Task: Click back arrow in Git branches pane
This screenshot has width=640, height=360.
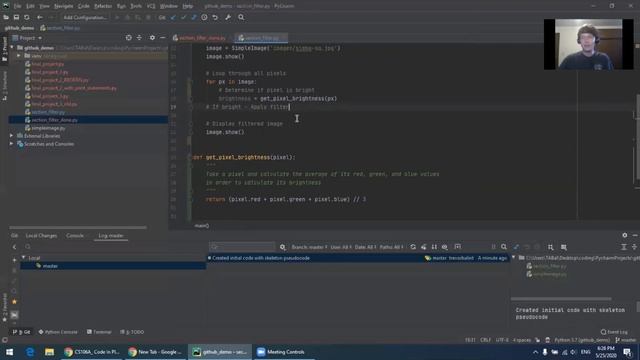Action: tap(14, 247)
